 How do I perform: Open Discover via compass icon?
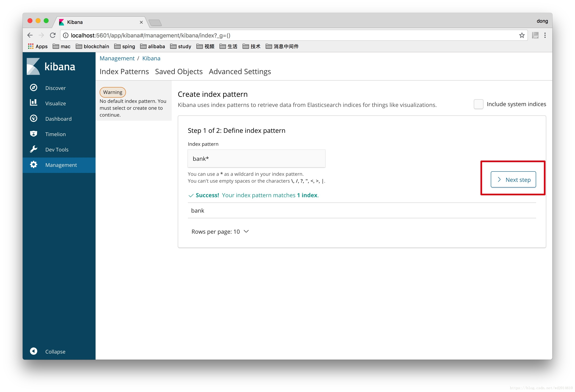(x=34, y=88)
